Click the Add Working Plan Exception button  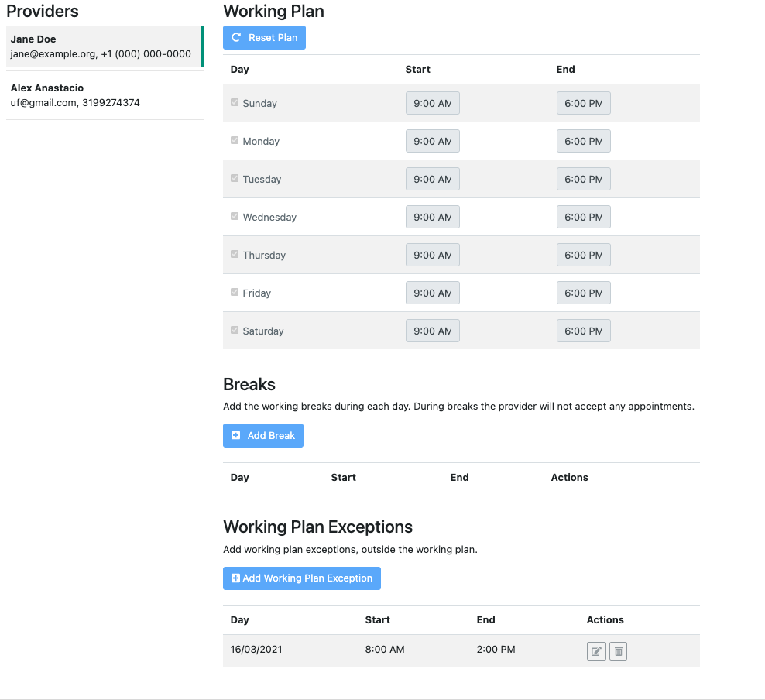pos(302,578)
